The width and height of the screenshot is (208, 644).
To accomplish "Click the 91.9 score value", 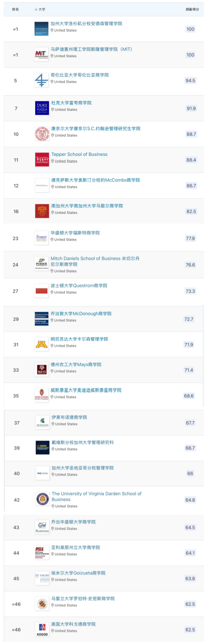I will pos(191,108).
